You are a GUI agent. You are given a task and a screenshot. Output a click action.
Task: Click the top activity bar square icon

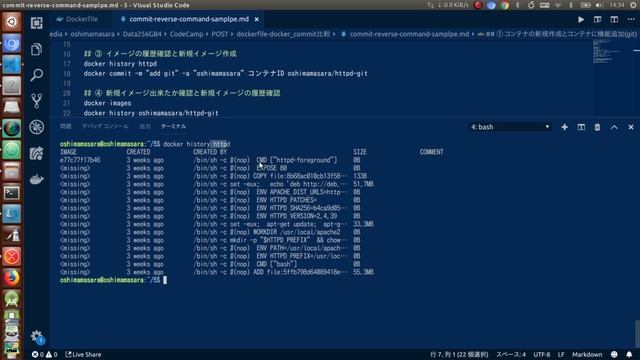click(x=36, y=23)
